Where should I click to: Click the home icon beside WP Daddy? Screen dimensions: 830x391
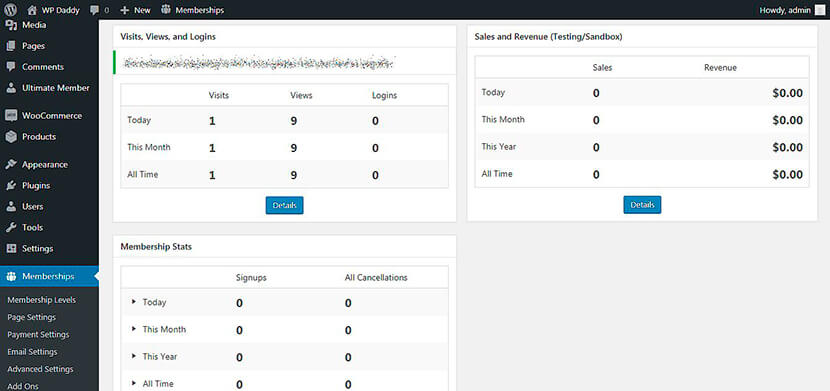point(32,10)
